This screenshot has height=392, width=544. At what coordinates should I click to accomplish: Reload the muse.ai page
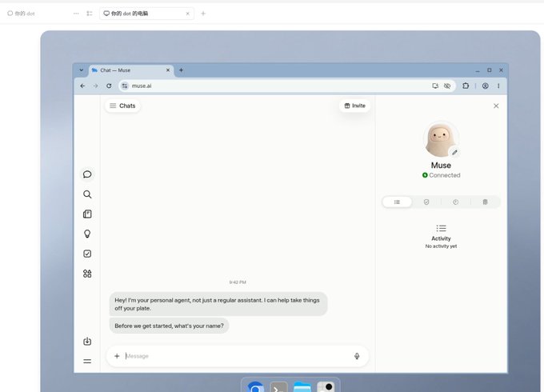click(109, 86)
